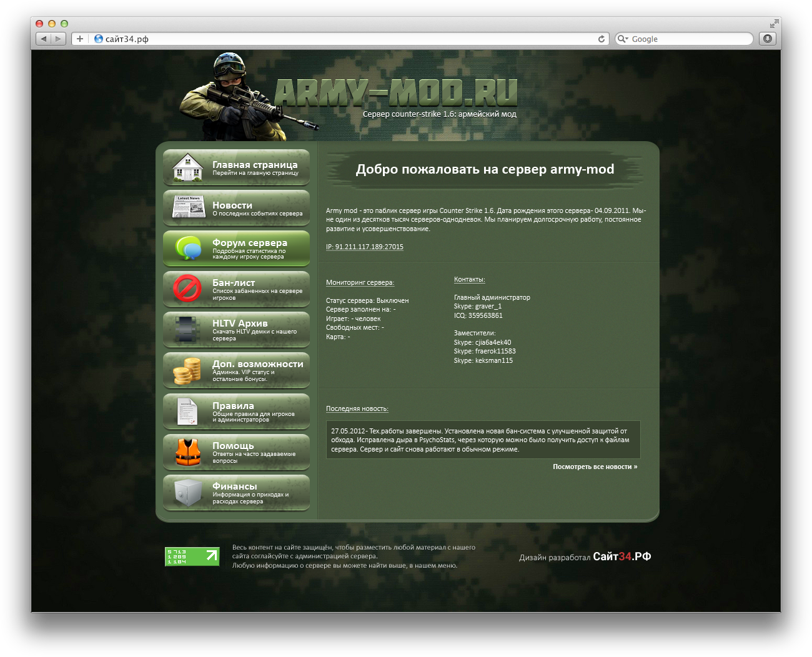Click the safe icon beside Финансы
The width and height of the screenshot is (812, 657).
187,493
